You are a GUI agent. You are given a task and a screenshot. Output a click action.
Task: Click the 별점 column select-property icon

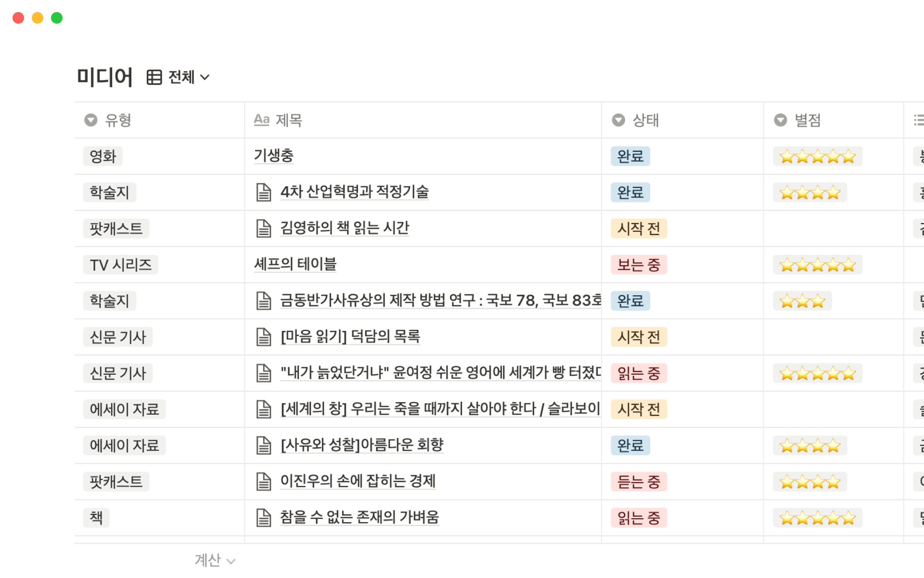pos(780,120)
